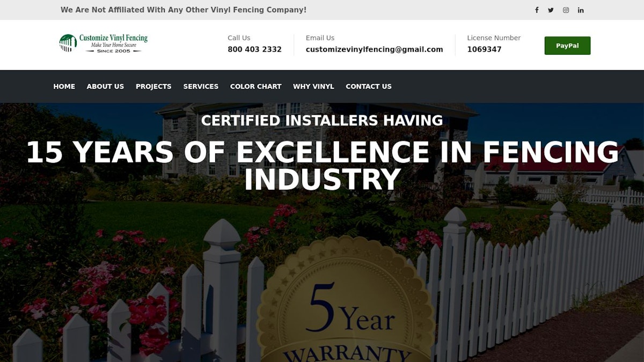
Task: Select the License Number 1069347 text
Action: (484, 49)
